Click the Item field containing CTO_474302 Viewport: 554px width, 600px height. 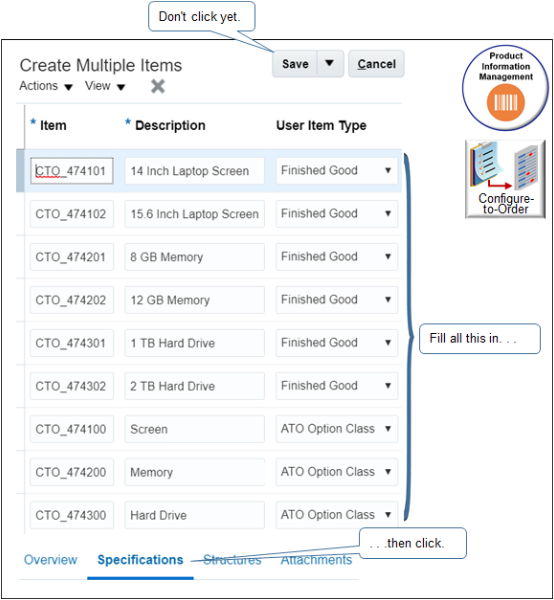click(x=72, y=386)
